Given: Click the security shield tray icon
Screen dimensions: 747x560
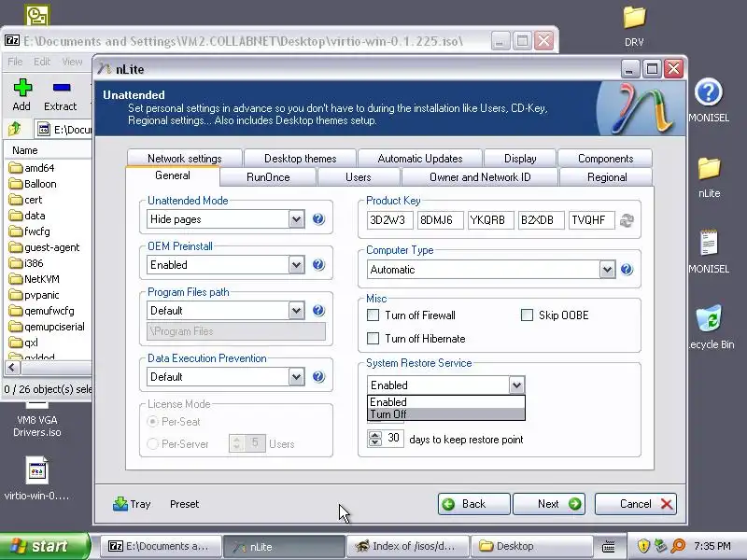Looking at the screenshot, I should click(643, 546).
